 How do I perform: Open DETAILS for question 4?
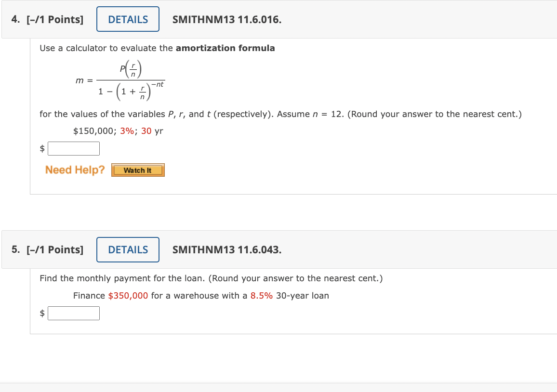tap(127, 19)
